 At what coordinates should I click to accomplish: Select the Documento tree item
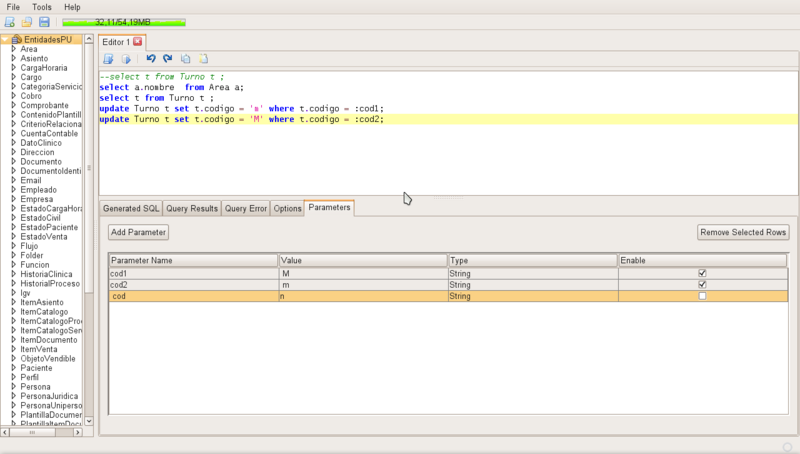[x=41, y=162]
